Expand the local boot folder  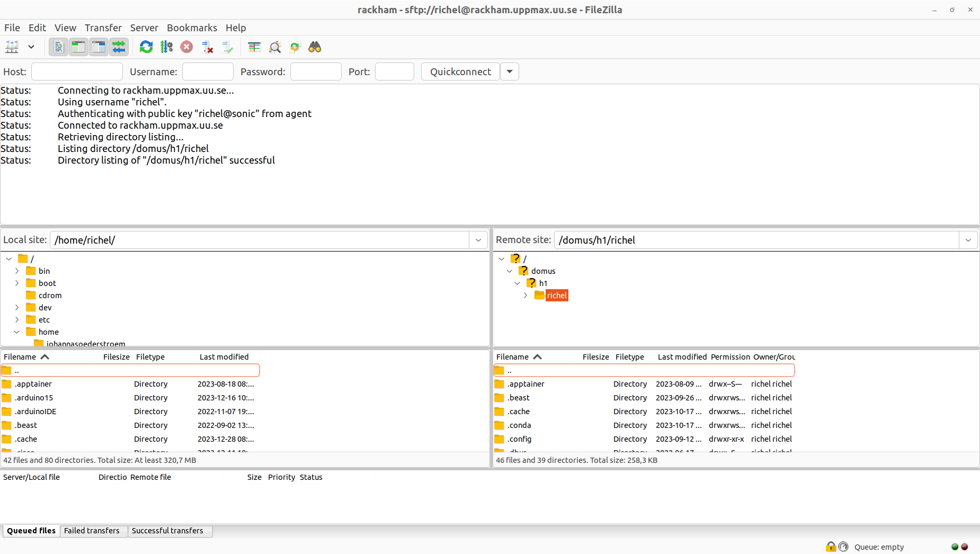(x=17, y=283)
